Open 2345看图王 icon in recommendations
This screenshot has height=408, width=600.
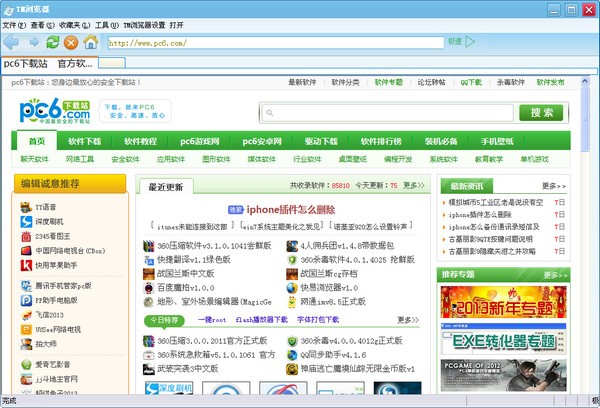(26, 236)
